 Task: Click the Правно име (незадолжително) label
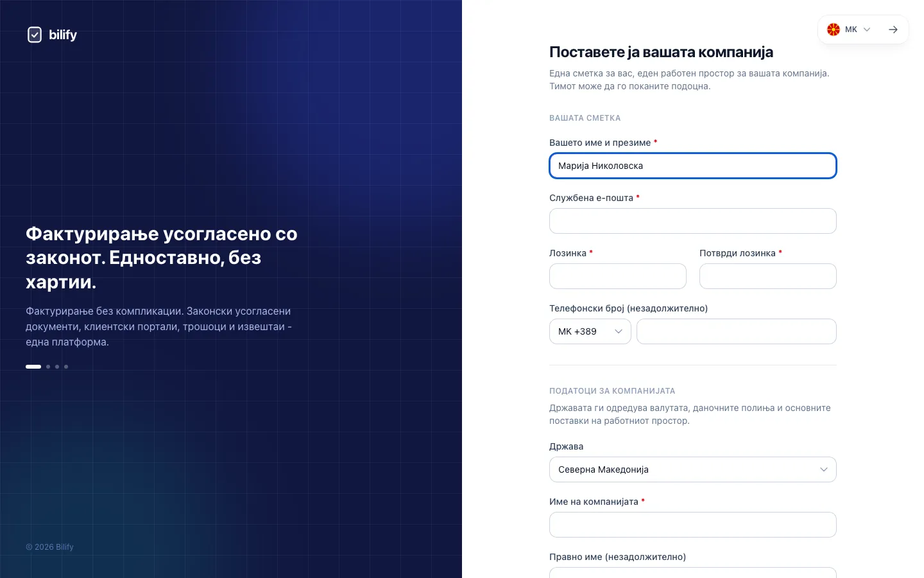pyautogui.click(x=618, y=557)
